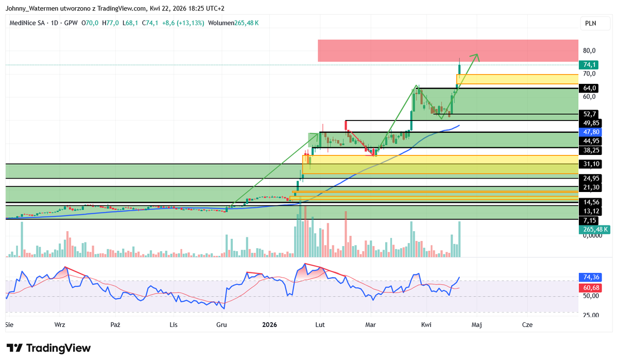Click the 49,85 level label
The height and width of the screenshot is (364, 618).
point(591,123)
